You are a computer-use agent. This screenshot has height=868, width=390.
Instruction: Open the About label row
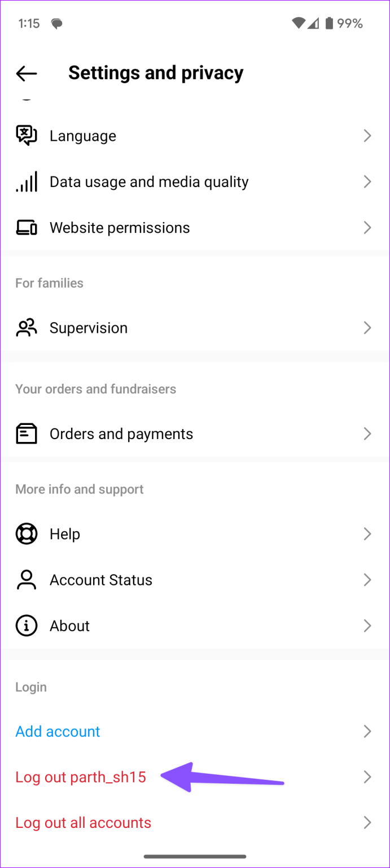tap(70, 626)
